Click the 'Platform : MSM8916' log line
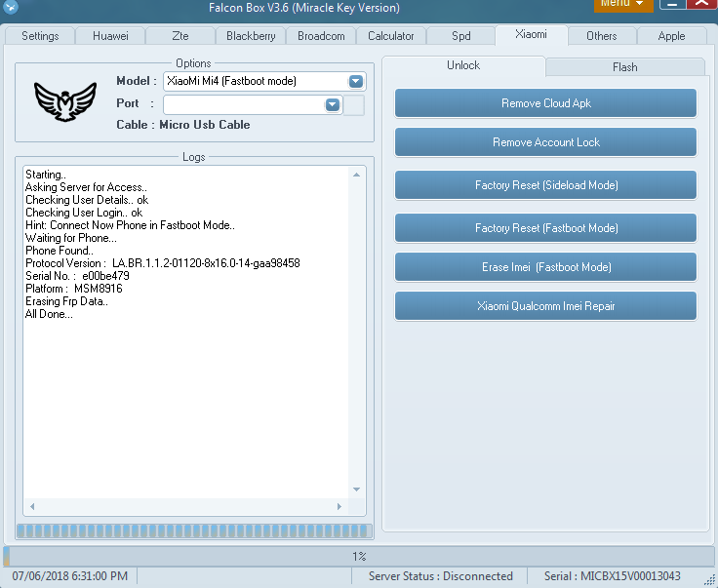718x588 pixels. point(74,289)
